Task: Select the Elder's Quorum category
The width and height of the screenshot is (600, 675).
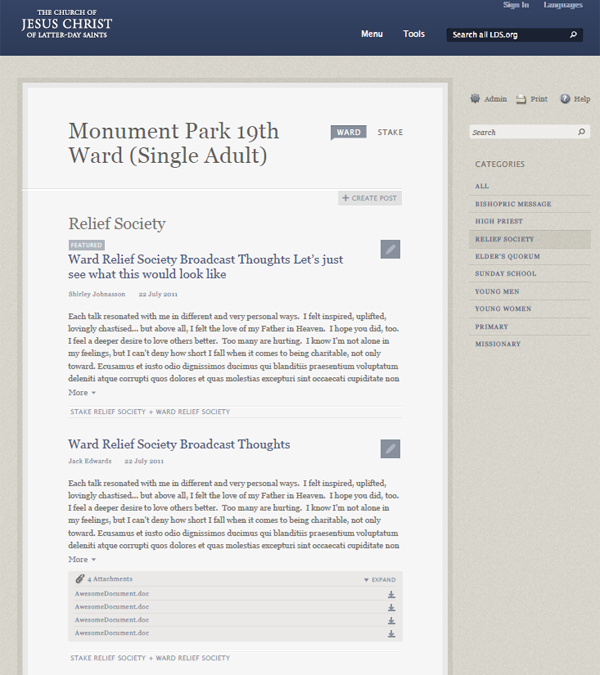Action: [530, 256]
